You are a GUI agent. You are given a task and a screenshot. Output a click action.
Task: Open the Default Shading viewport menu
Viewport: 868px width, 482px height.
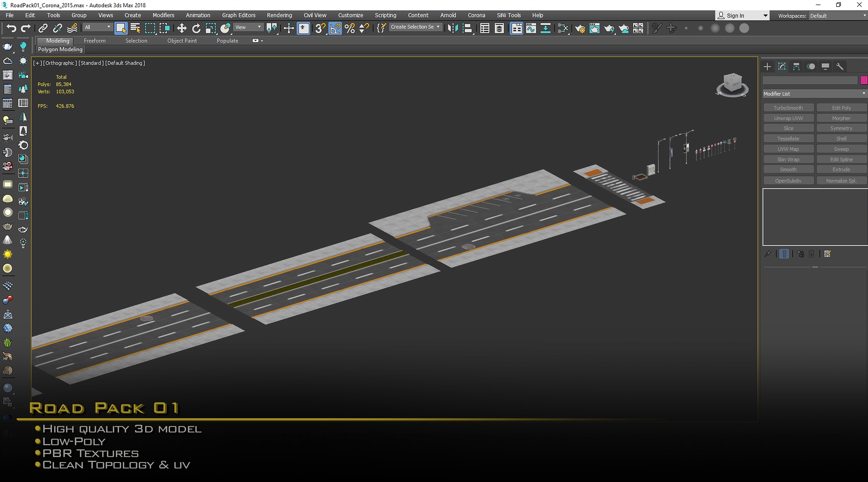pos(125,63)
